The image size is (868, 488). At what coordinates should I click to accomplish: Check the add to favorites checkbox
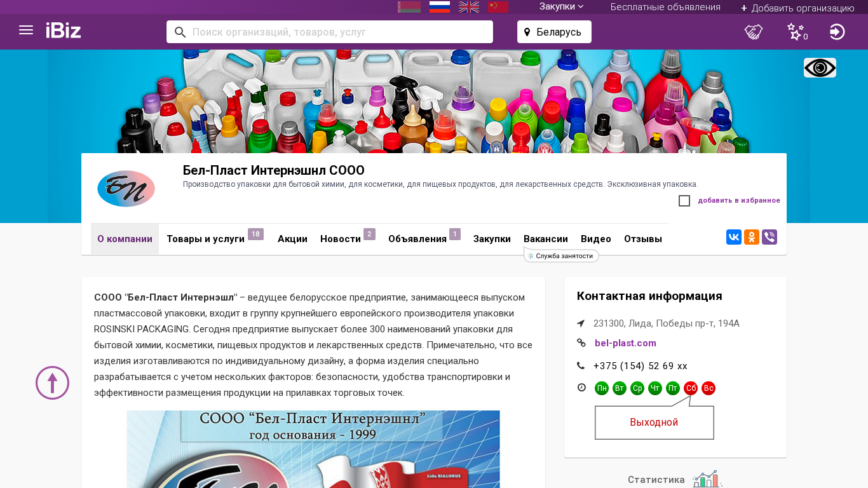click(684, 201)
